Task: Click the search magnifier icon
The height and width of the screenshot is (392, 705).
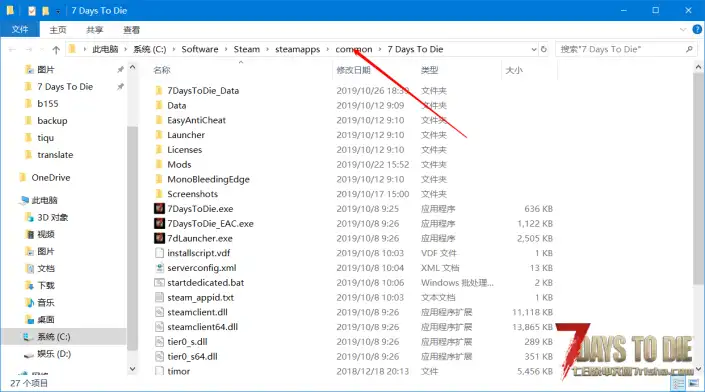Action: pyautogui.click(x=689, y=49)
